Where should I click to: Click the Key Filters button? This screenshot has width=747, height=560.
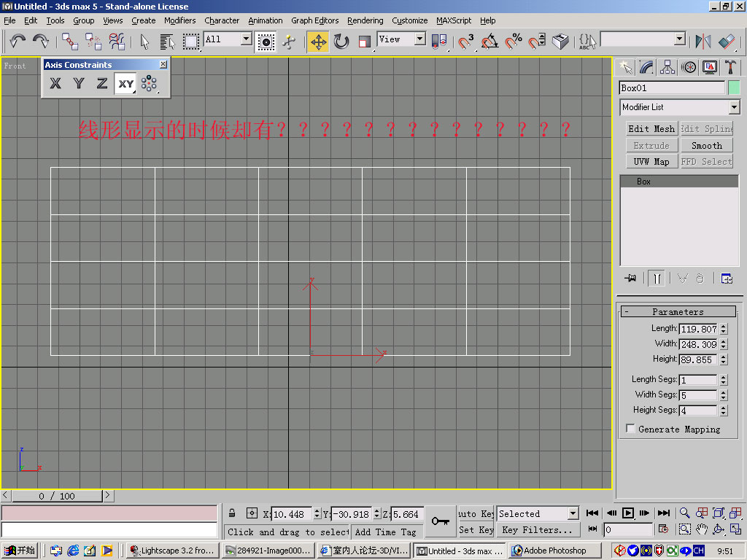pos(538,530)
